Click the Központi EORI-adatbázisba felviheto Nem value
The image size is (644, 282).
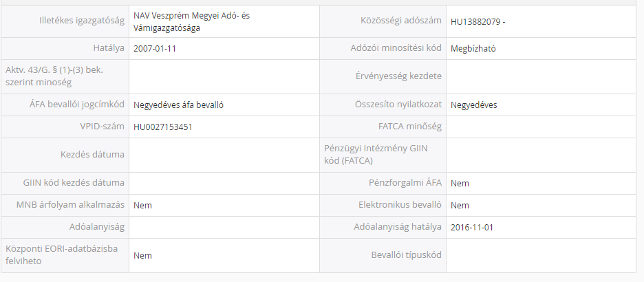pos(142,255)
